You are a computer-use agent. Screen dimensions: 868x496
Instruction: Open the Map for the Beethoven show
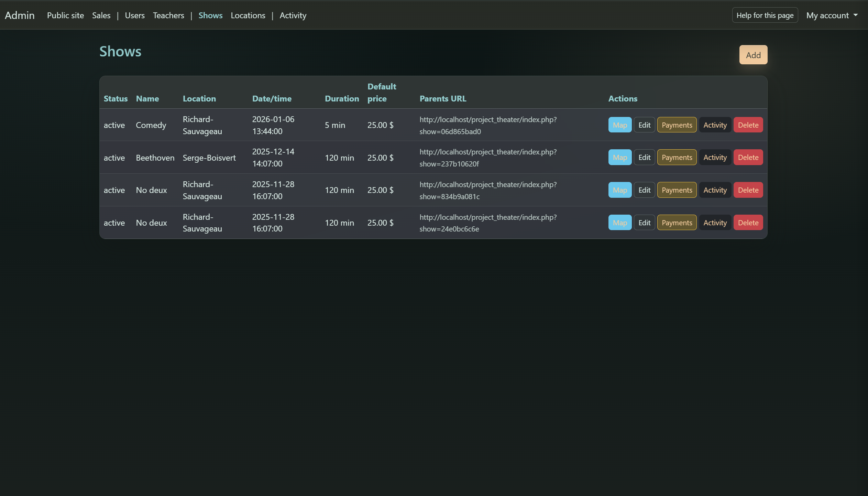tap(619, 157)
